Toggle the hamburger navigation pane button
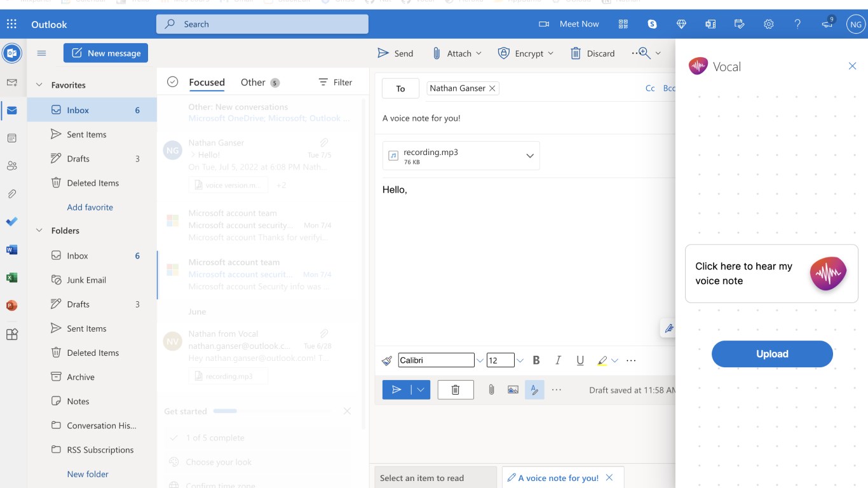 pyautogui.click(x=42, y=53)
